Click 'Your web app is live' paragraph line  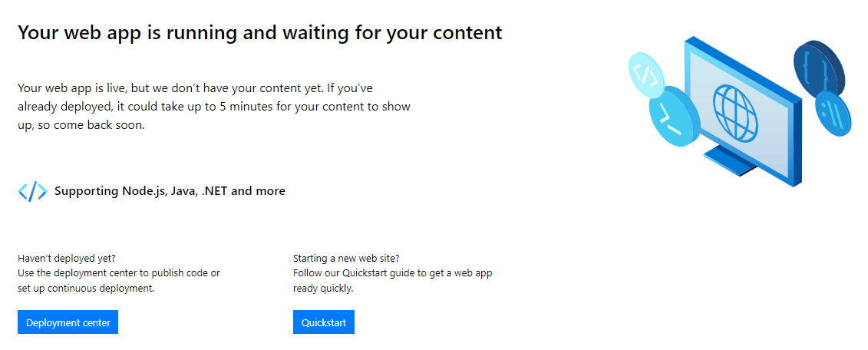coord(195,88)
